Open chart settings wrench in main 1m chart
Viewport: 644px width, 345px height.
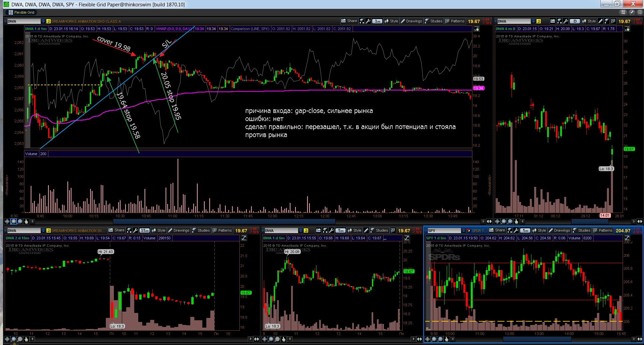(x=368, y=21)
